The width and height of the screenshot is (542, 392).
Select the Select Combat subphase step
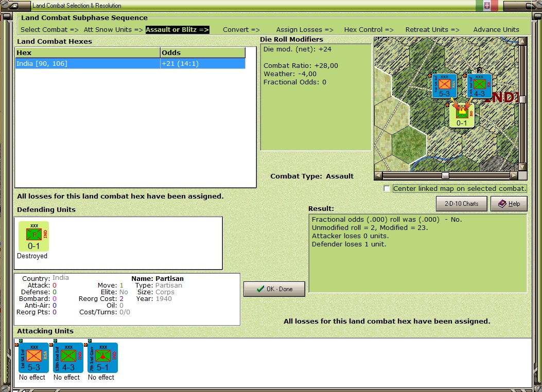[x=49, y=30]
